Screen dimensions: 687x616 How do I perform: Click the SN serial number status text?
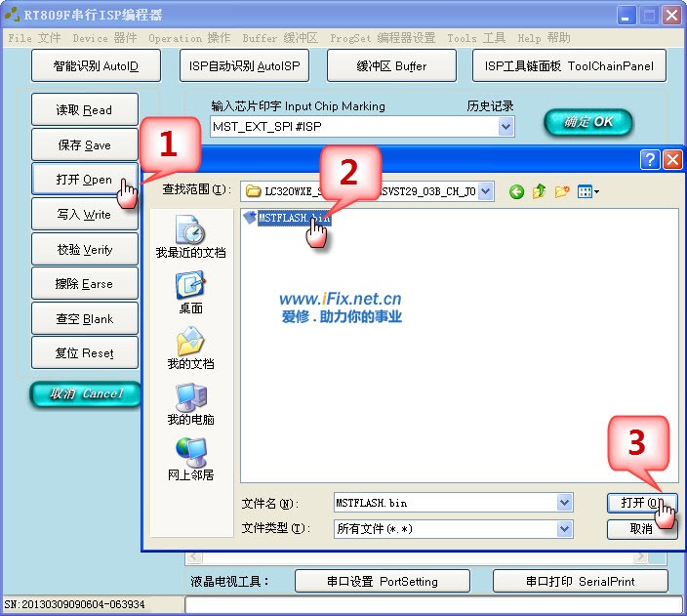[x=74, y=604]
